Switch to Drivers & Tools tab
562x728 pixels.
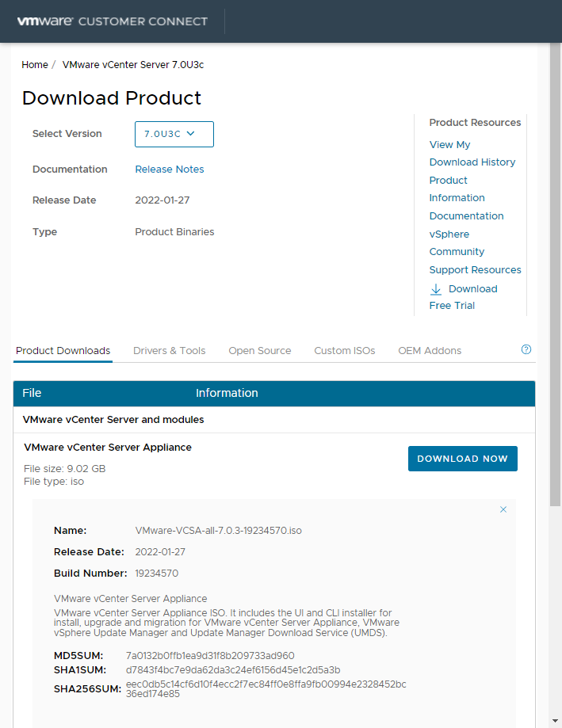point(170,351)
